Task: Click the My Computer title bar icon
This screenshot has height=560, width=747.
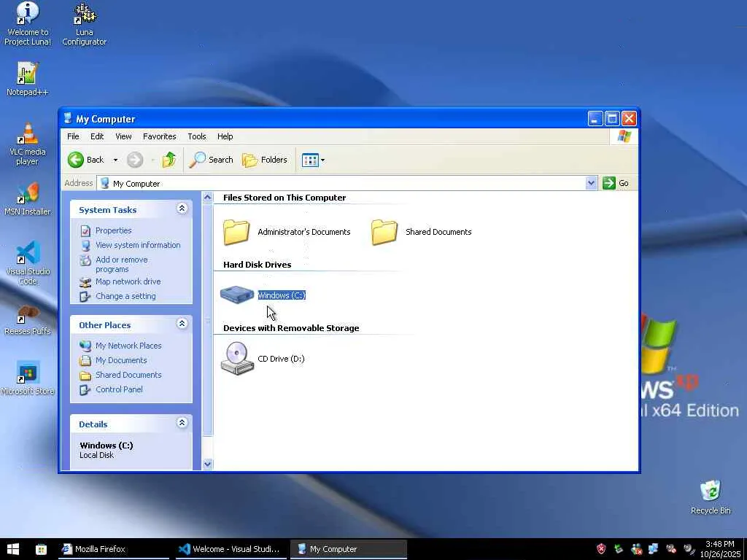Action: [68, 119]
